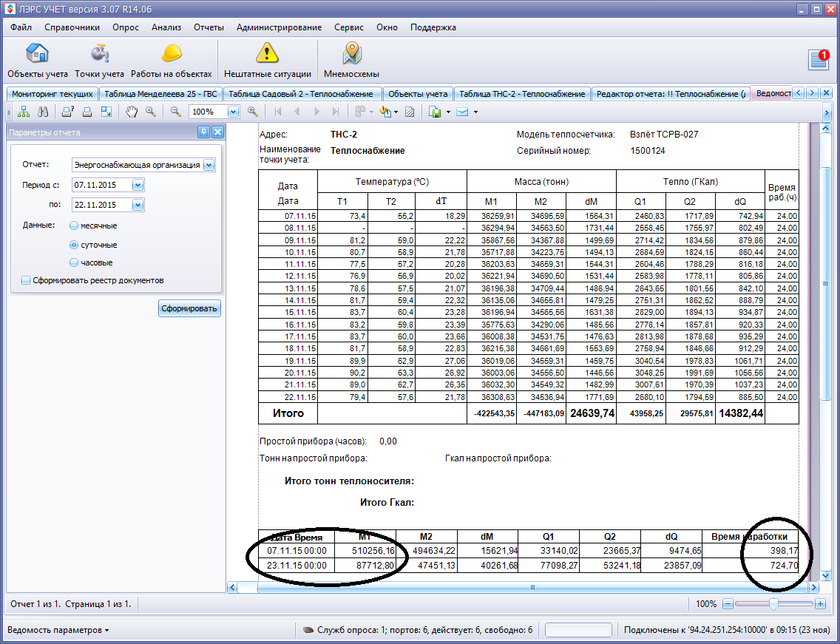Click the zoom out icon

coord(176,112)
